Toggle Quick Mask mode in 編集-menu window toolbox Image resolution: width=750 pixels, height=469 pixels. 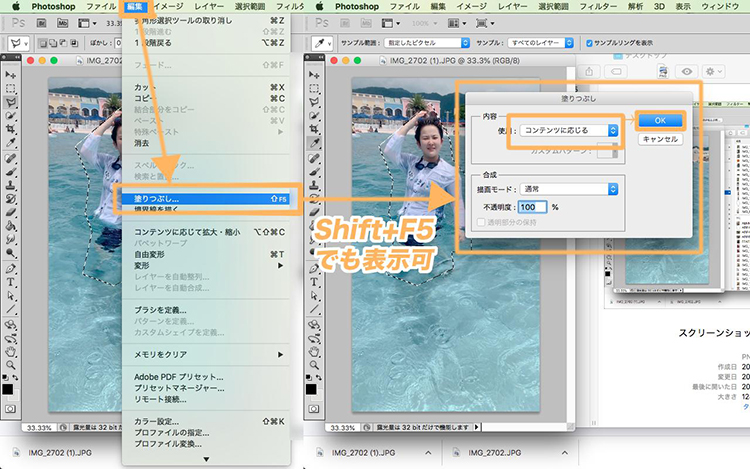pos(11,409)
